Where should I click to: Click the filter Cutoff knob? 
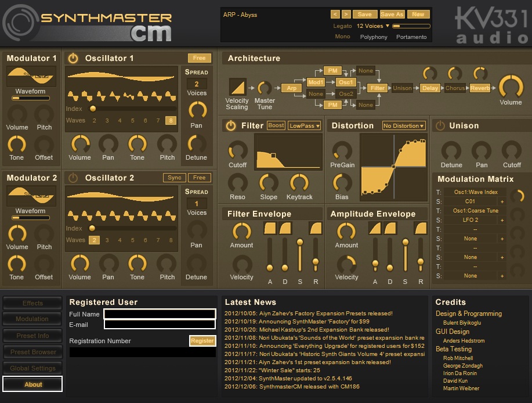[x=238, y=150]
